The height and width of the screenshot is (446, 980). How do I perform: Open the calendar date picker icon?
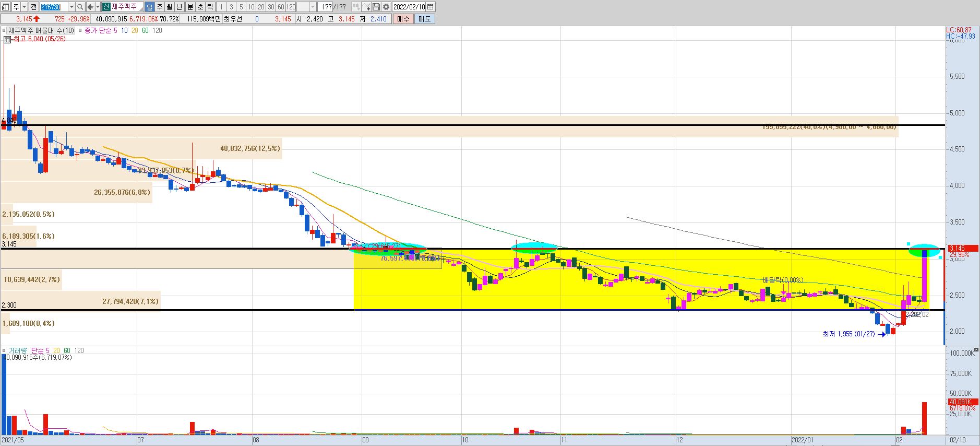tap(431, 7)
